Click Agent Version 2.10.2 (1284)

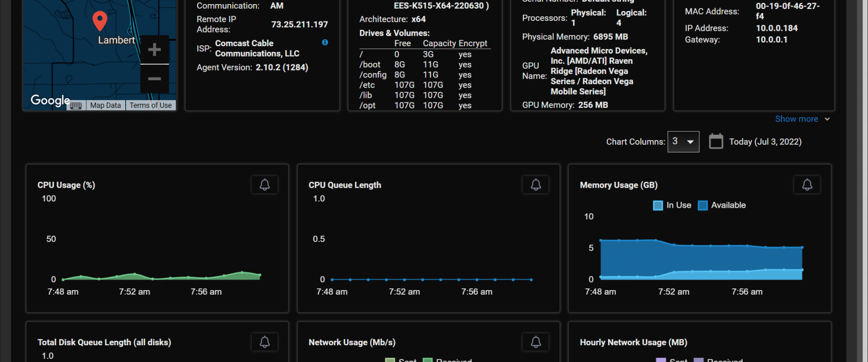(x=282, y=67)
